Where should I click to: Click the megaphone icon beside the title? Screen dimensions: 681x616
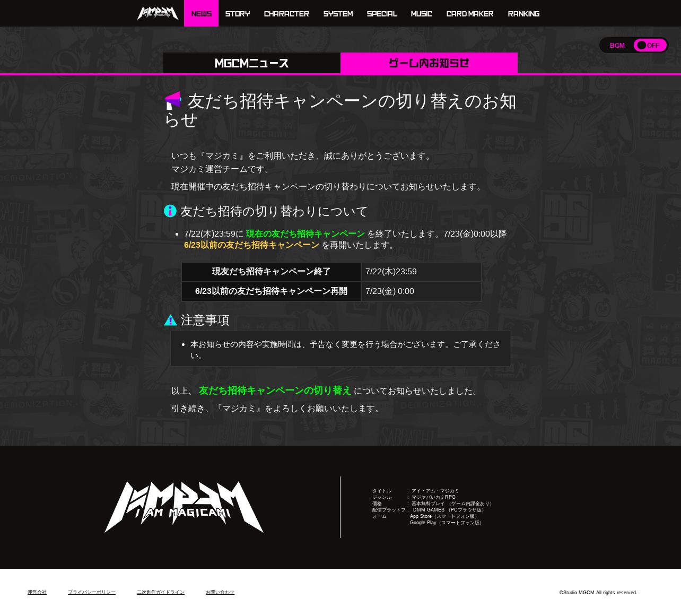click(173, 100)
